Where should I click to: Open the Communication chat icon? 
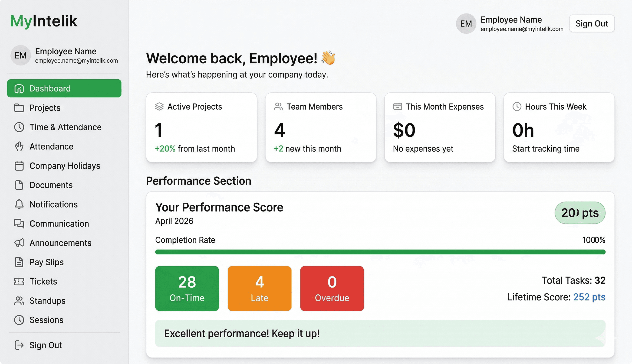19,224
